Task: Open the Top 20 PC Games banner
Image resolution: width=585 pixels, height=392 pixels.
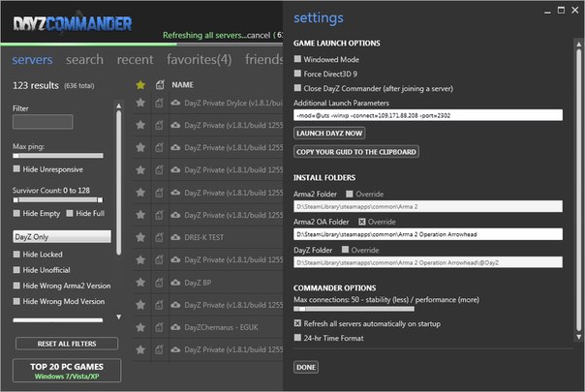Action: click(x=67, y=371)
